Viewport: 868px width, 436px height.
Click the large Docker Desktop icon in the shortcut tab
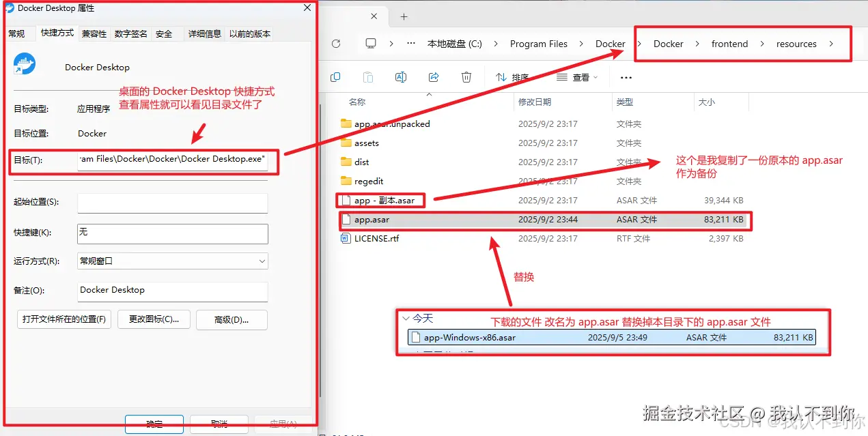25,66
